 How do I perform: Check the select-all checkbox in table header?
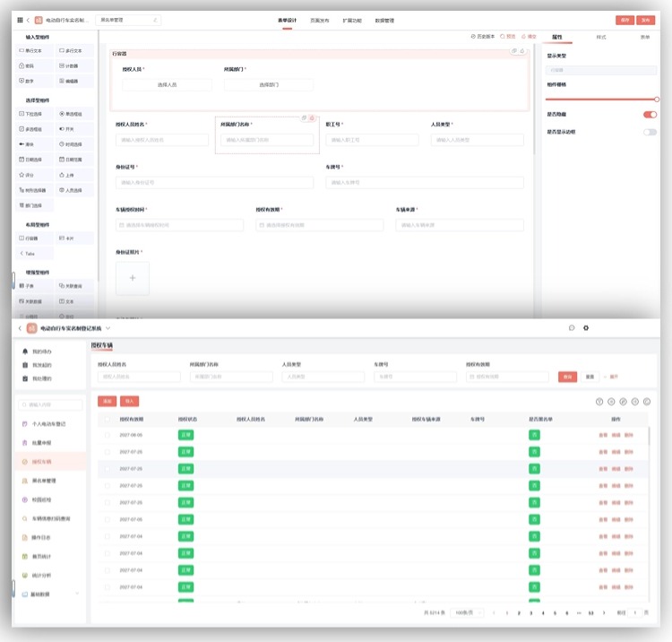[x=106, y=419]
